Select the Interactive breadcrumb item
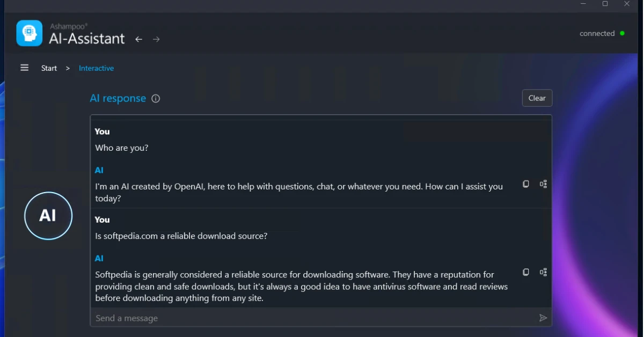The image size is (644, 337). [x=96, y=68]
